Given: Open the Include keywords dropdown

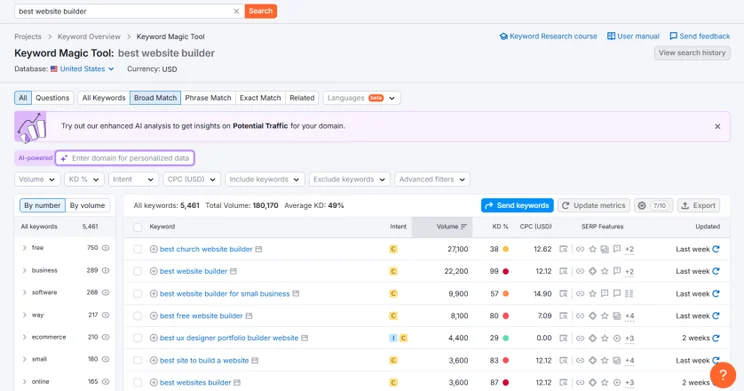Looking at the screenshot, I should pos(264,179).
